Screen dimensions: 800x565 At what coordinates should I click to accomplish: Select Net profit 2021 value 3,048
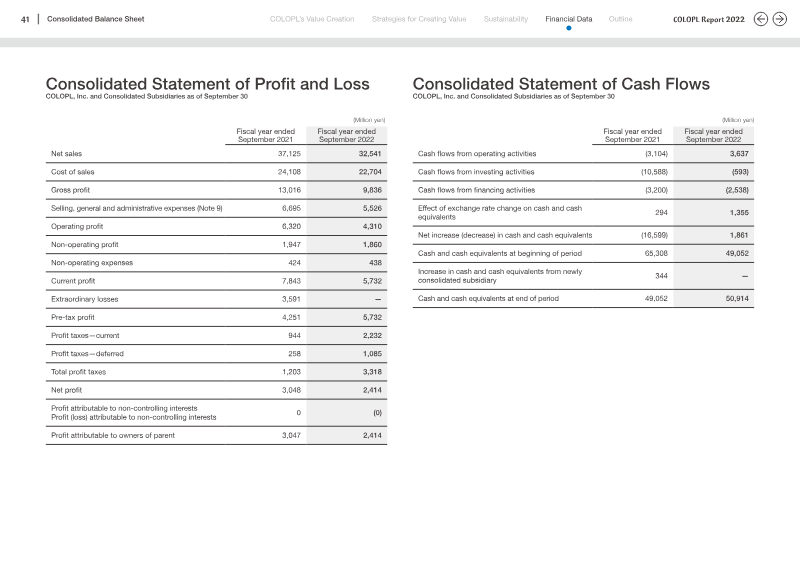(x=291, y=390)
